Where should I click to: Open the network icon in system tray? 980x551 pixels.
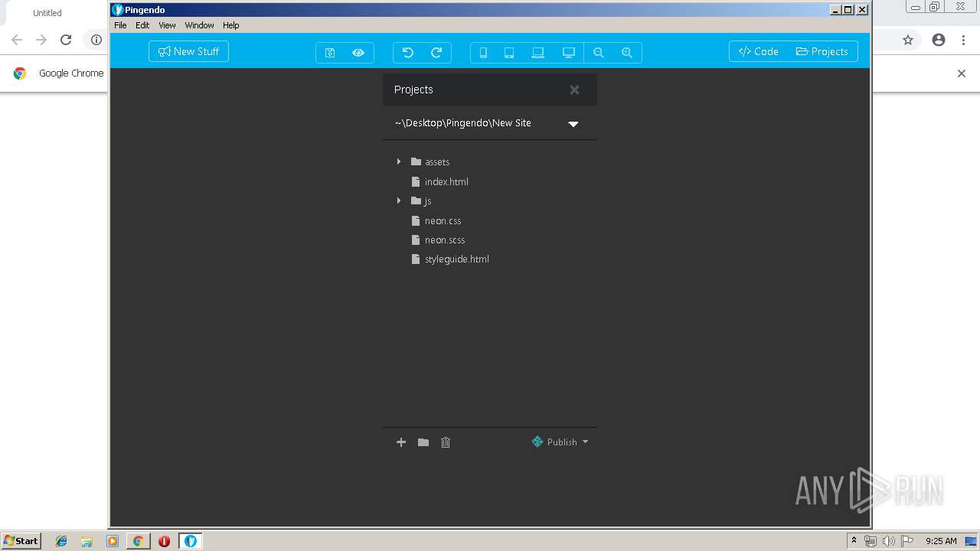tap(871, 541)
